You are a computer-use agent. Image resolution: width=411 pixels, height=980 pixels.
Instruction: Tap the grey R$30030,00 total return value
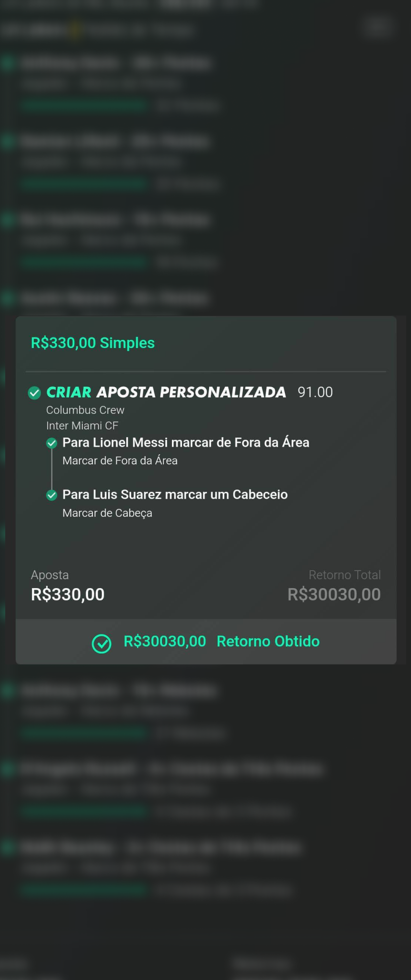pyautogui.click(x=334, y=594)
